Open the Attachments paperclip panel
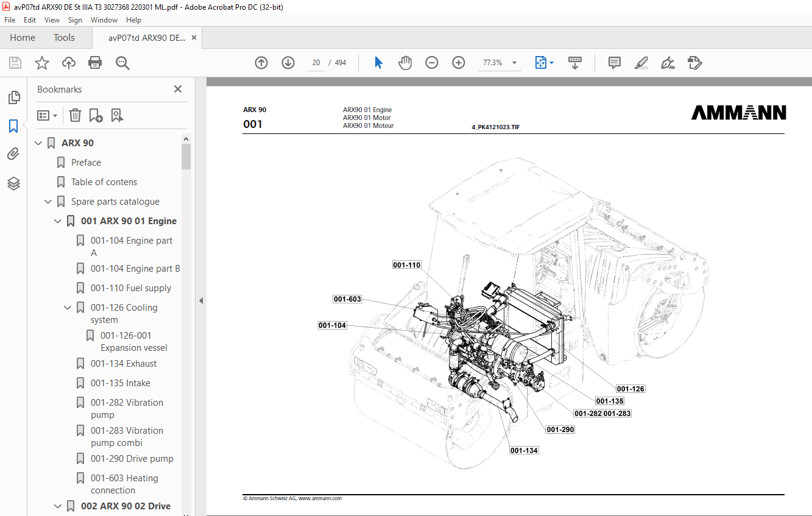This screenshot has height=516, width=812. pos(13,154)
